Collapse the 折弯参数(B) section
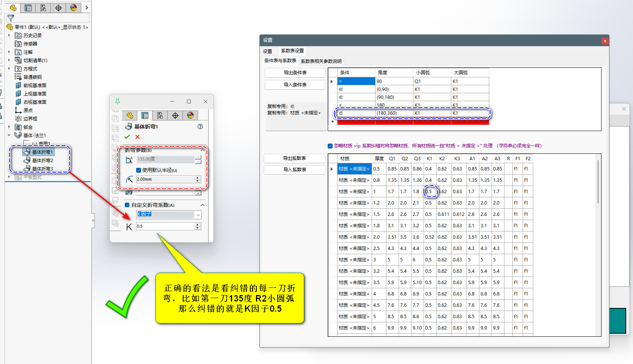Viewport: 633px width, 364px height. pyautogui.click(x=203, y=150)
